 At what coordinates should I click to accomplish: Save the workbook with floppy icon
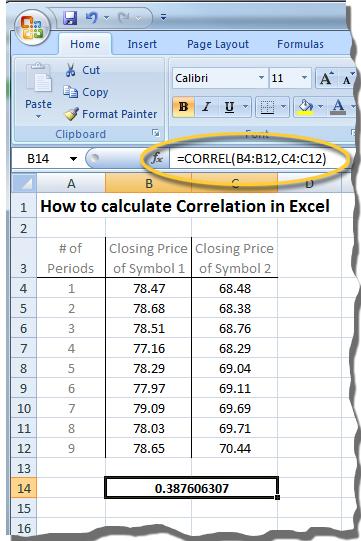[x=70, y=17]
